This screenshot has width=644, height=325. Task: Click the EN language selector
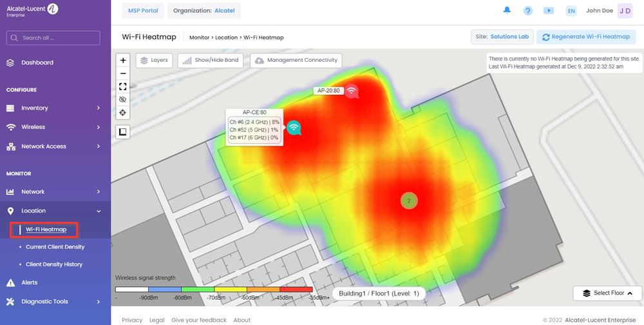[571, 11]
